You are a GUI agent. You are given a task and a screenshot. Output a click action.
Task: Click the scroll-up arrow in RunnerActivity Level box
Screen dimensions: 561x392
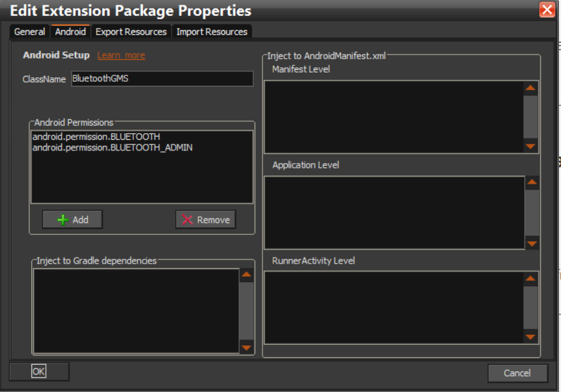click(x=530, y=279)
